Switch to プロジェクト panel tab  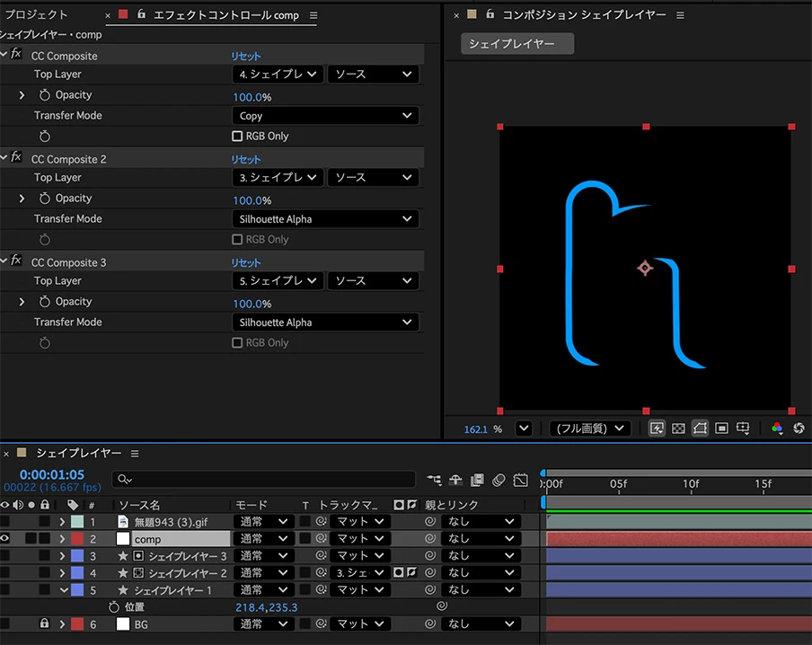tap(36, 14)
